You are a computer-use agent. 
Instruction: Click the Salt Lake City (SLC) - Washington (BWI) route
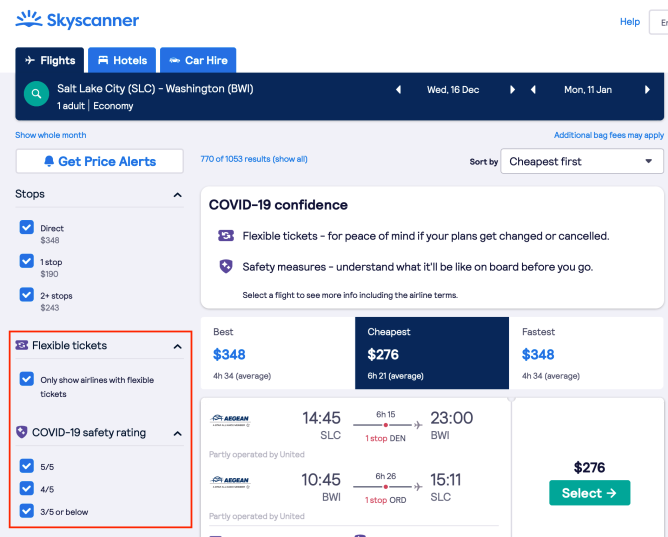155,89
